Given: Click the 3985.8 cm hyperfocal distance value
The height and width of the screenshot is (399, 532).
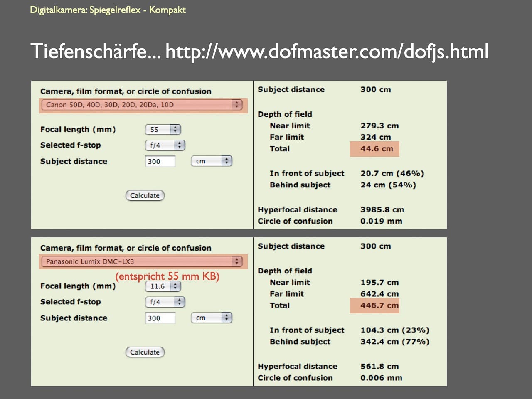Looking at the screenshot, I should click(x=382, y=210).
